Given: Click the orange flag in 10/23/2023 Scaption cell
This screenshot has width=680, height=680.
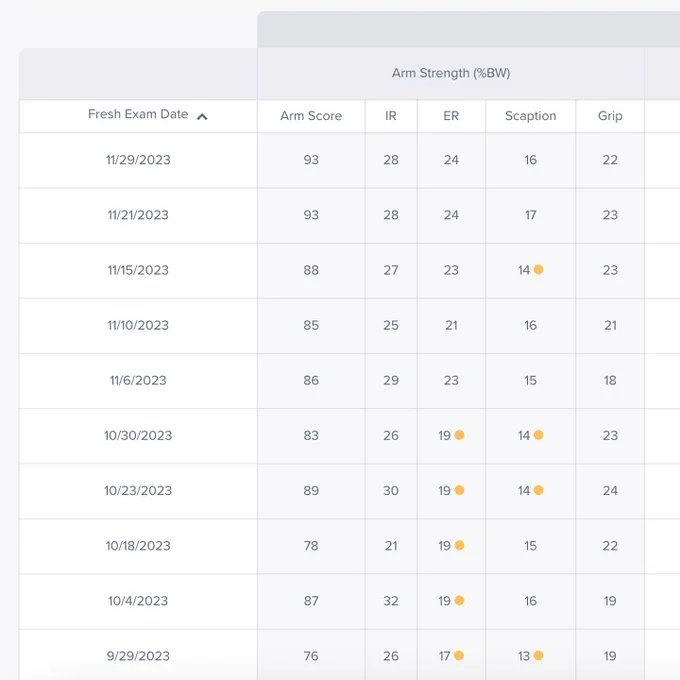Looking at the screenshot, I should pos(538,490).
